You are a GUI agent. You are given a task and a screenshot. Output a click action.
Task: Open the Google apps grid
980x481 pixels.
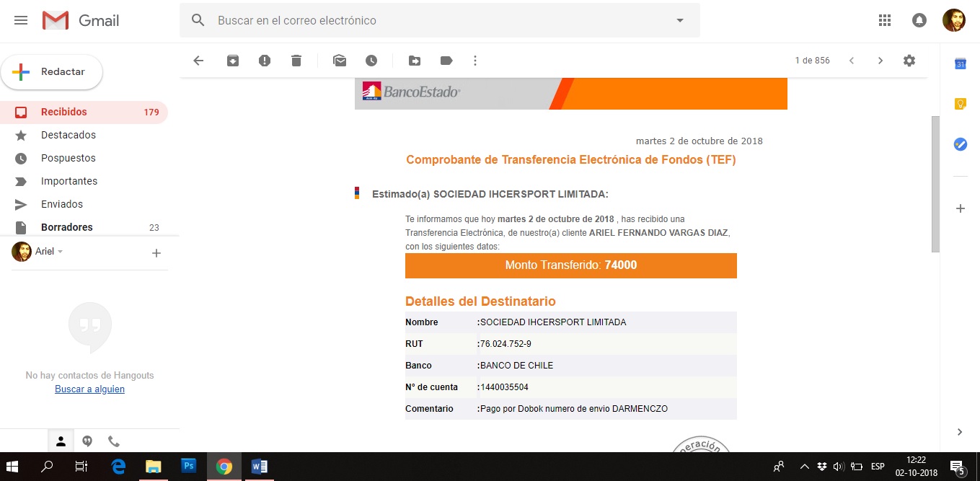[x=885, y=20]
